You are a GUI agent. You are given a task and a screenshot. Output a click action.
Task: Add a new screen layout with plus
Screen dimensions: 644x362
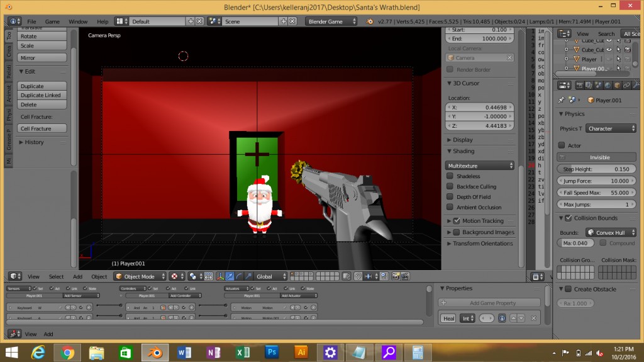point(191,21)
